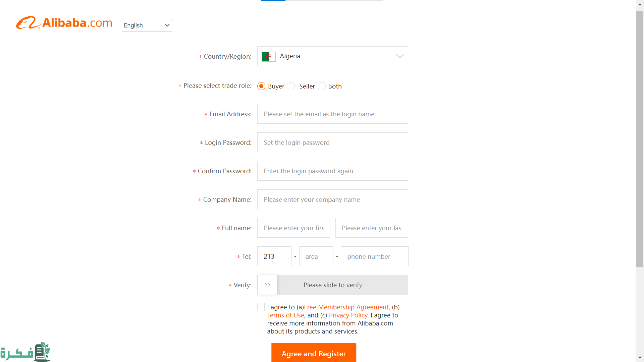Open the Terms of Use link
Screen dimensions: 644x362
coord(285,315)
